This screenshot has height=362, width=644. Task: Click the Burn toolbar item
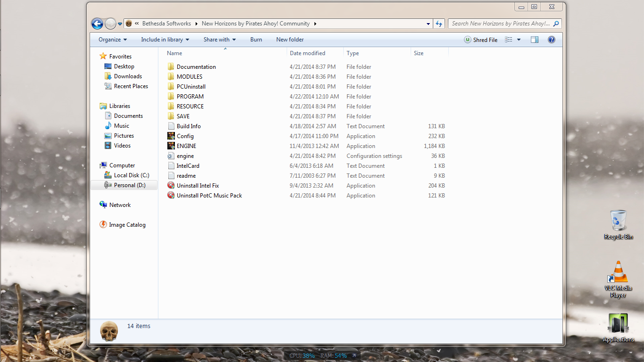point(256,40)
